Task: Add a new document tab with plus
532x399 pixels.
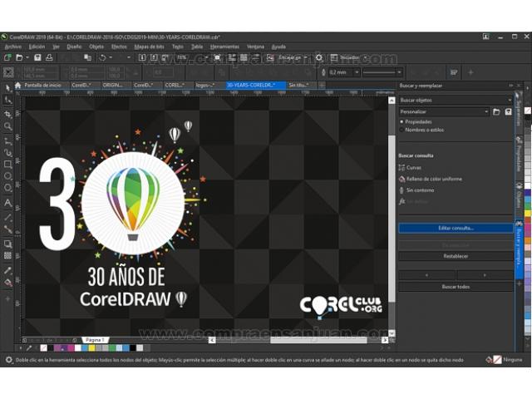Action: pos(322,85)
